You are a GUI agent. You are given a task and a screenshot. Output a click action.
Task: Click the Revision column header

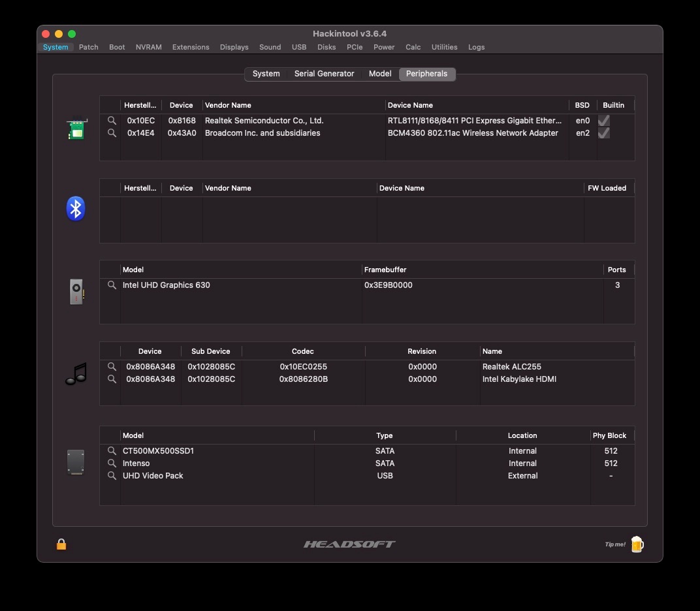click(x=422, y=351)
